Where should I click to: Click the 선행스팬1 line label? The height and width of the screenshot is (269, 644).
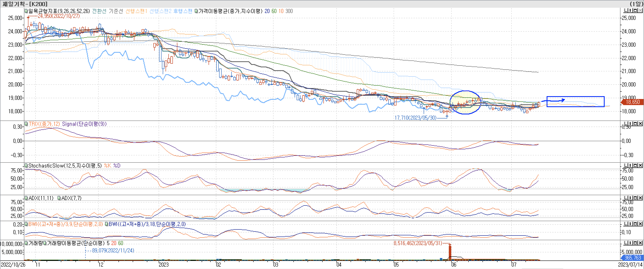(136, 11)
